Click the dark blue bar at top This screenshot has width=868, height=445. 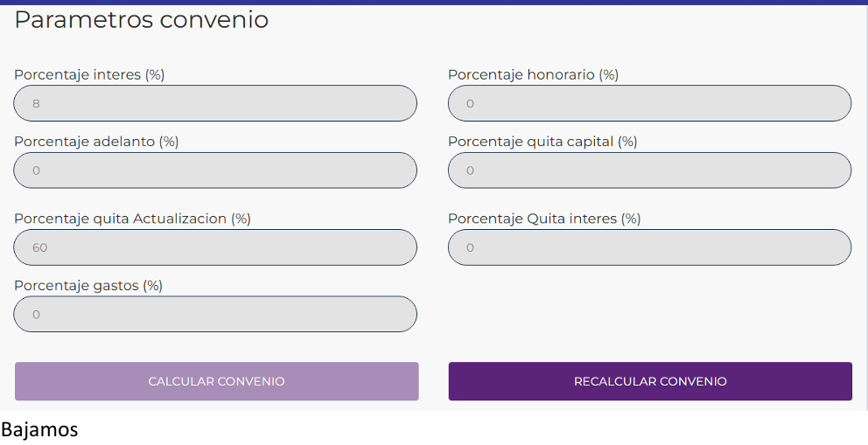434,2
